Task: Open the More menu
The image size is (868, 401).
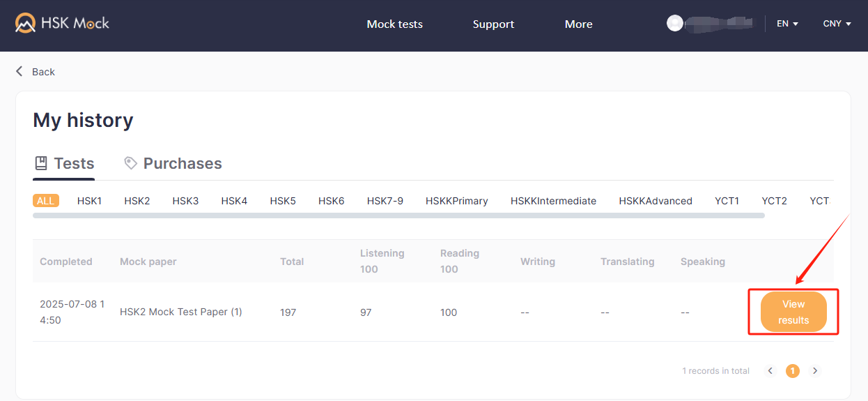Action: click(x=578, y=24)
